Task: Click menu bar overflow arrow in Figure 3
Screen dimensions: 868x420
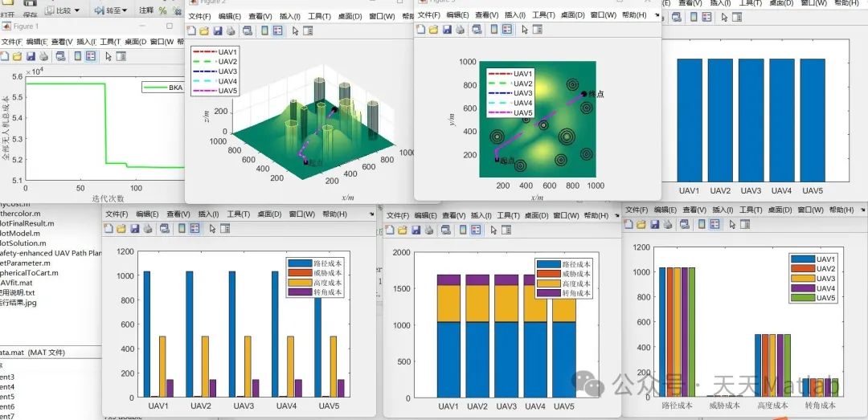Action: (657, 16)
